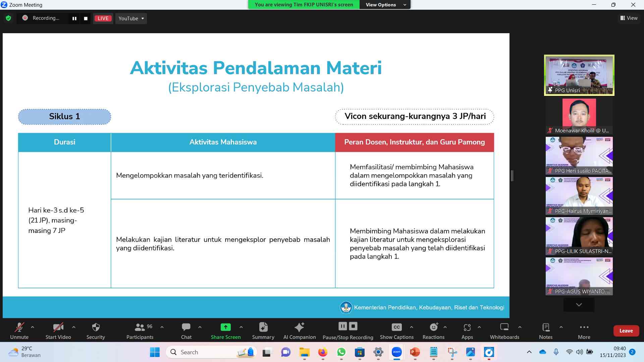Open Reactions

433,331
